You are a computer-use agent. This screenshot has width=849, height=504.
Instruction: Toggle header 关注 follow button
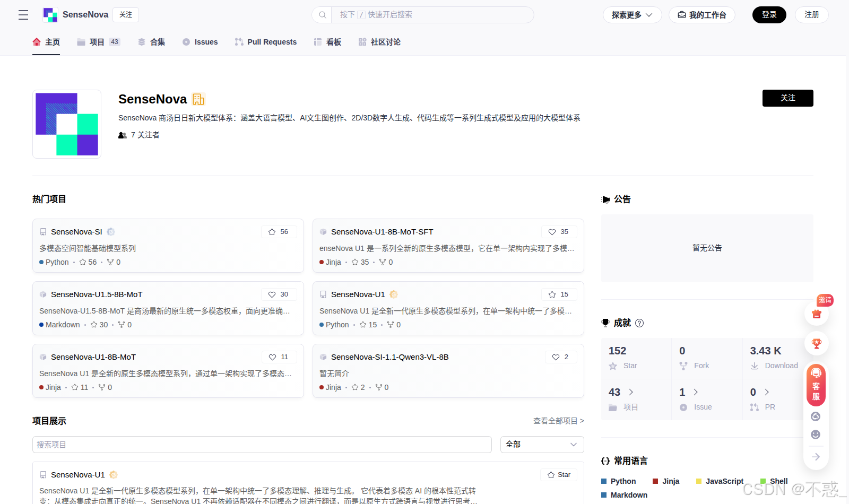126,15
